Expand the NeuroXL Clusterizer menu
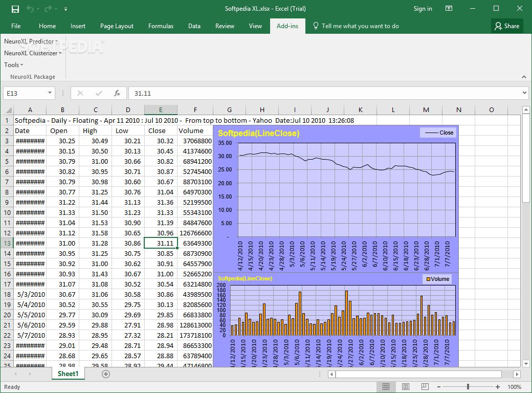532x393 pixels. pyautogui.click(x=33, y=53)
